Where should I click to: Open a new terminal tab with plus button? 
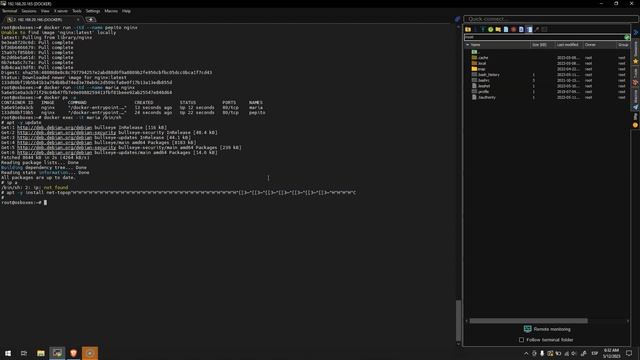tap(90, 20)
